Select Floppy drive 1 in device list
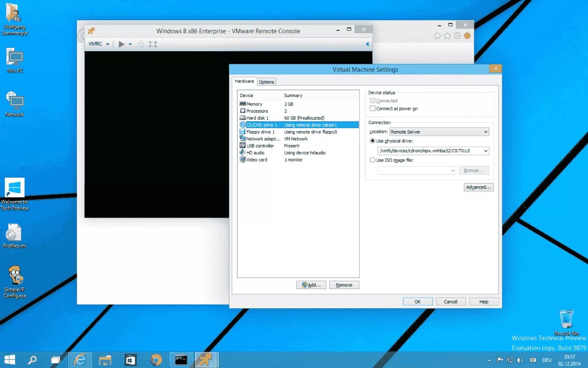 click(x=298, y=132)
